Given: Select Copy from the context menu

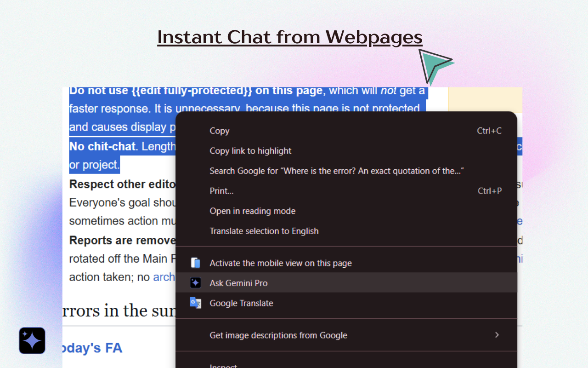Looking at the screenshot, I should point(219,131).
